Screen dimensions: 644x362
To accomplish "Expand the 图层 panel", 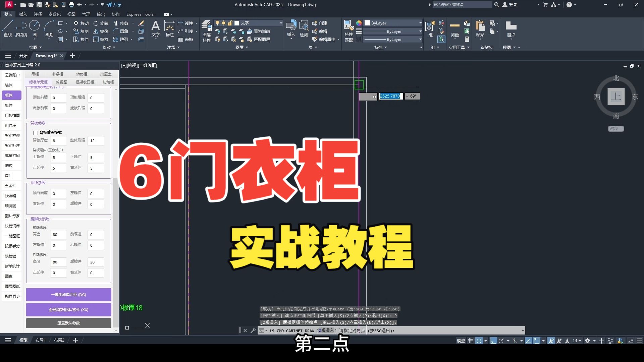I will [241, 47].
